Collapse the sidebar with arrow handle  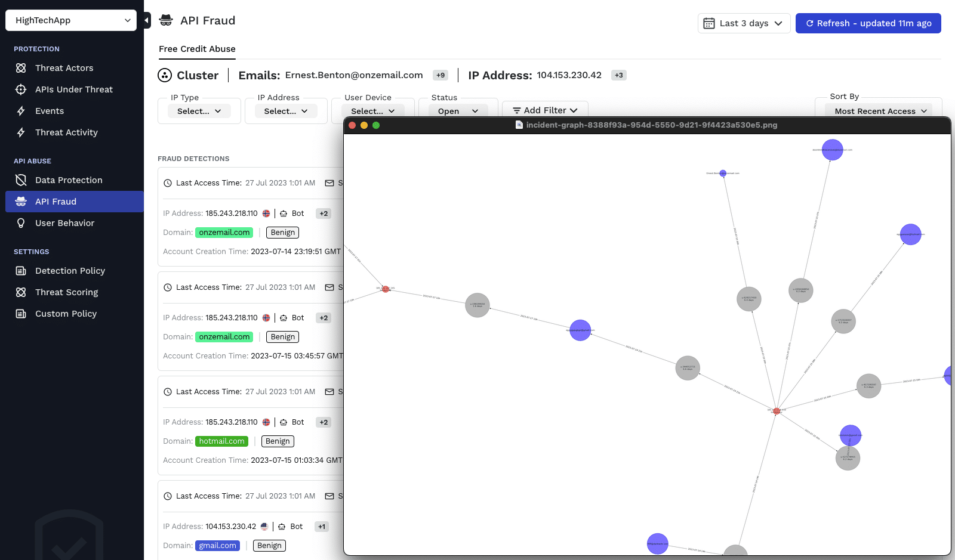(x=147, y=20)
